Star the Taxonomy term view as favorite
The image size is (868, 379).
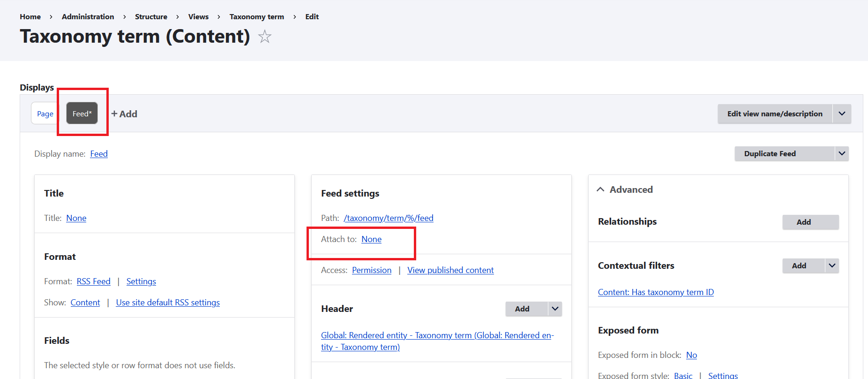point(265,37)
